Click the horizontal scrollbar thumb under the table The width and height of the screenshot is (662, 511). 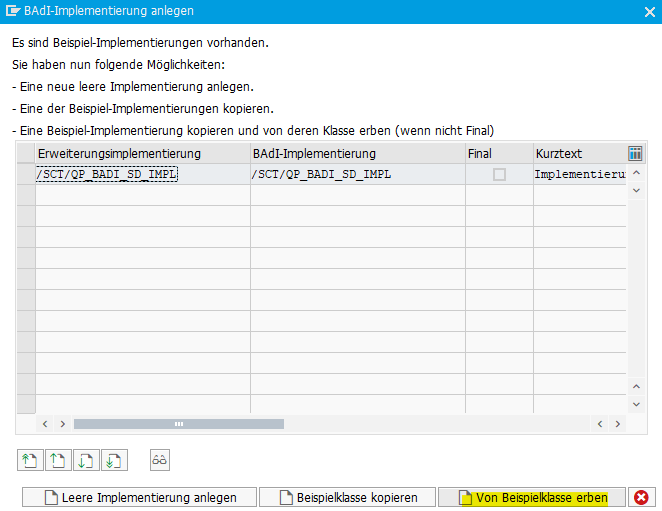180,424
